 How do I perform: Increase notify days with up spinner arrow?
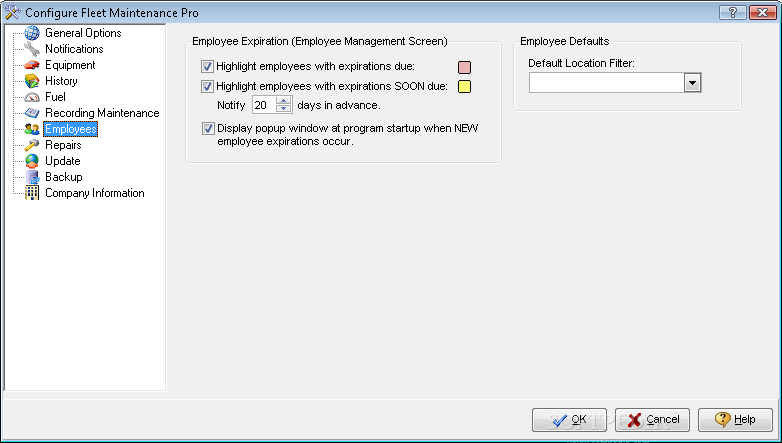[x=284, y=101]
